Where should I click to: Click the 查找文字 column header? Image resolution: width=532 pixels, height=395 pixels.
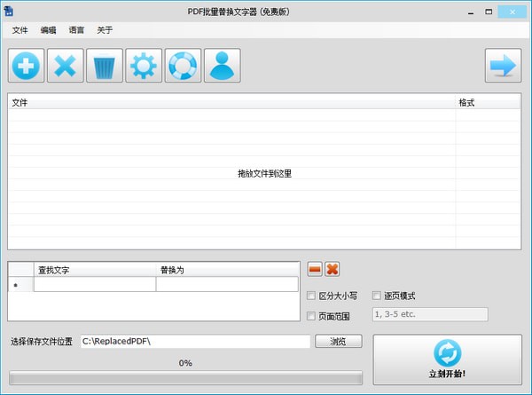pos(95,270)
